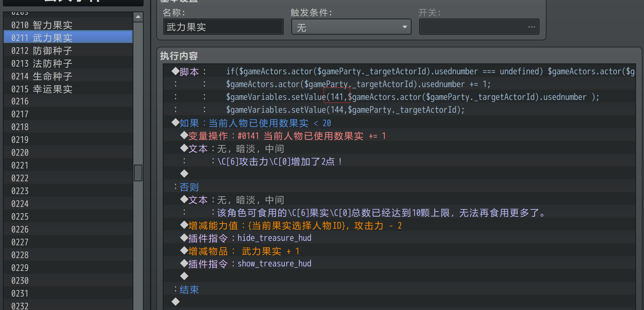Select empty command slot above 否则
This screenshot has height=310, width=644.
coord(399,174)
